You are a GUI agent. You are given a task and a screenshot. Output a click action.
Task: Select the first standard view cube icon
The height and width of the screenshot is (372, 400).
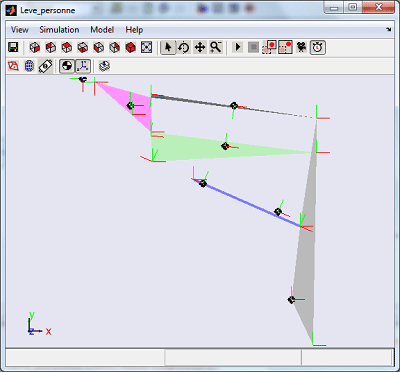pyautogui.click(x=34, y=47)
